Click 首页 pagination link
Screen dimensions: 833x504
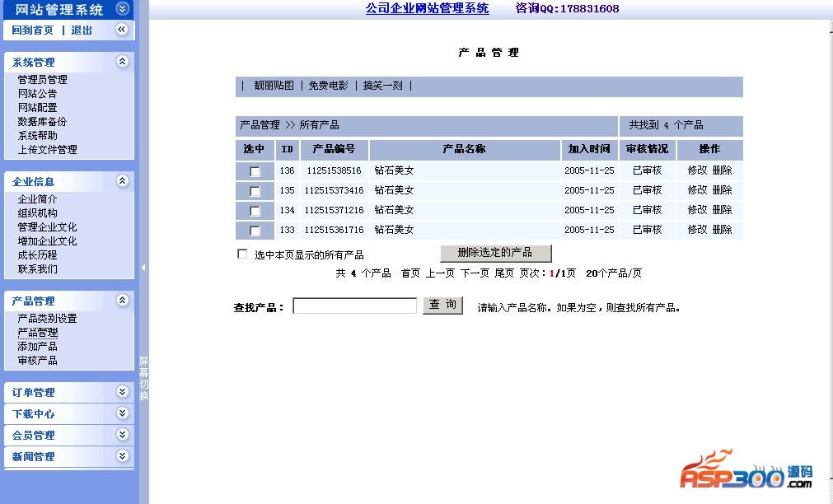(410, 273)
